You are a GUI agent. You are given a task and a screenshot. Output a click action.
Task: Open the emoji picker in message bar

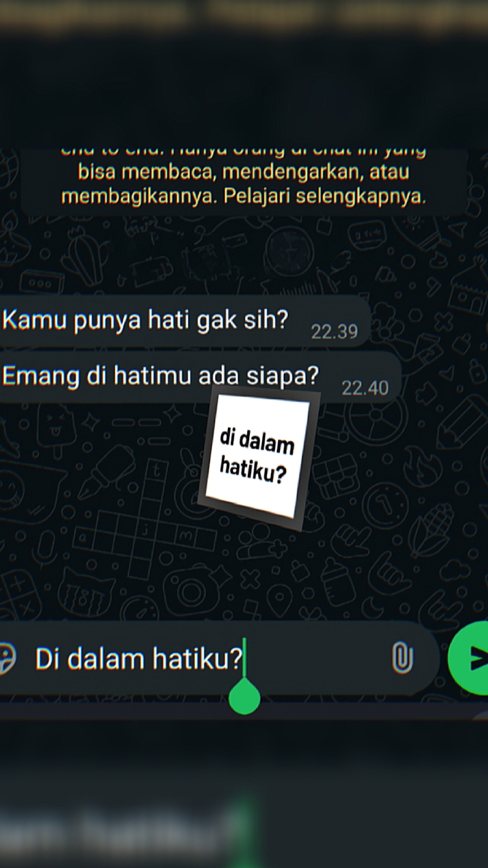[6, 659]
